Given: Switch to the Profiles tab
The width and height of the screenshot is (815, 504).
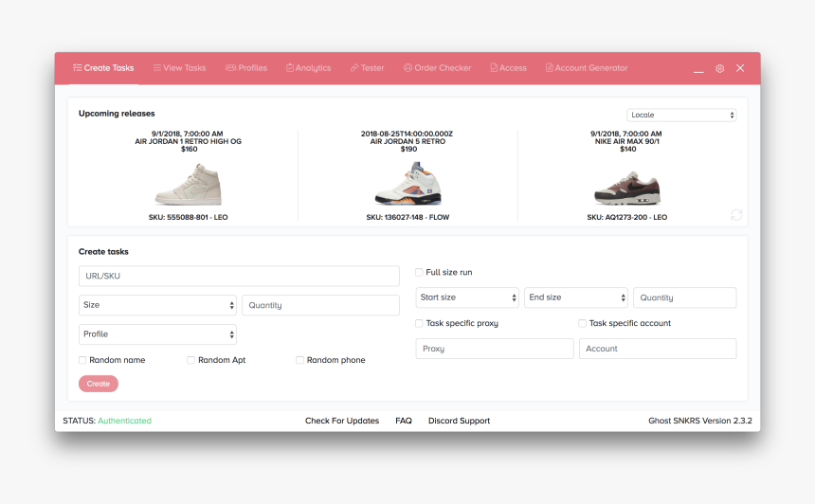Looking at the screenshot, I should [246, 68].
